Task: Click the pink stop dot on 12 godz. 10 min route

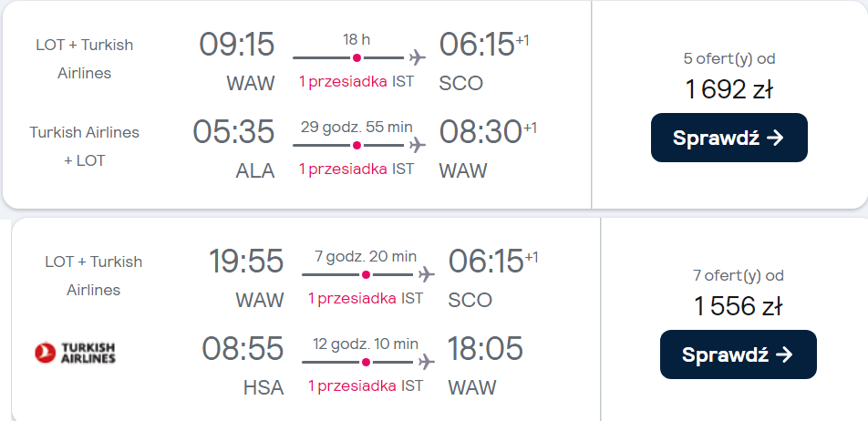Action: point(366,363)
